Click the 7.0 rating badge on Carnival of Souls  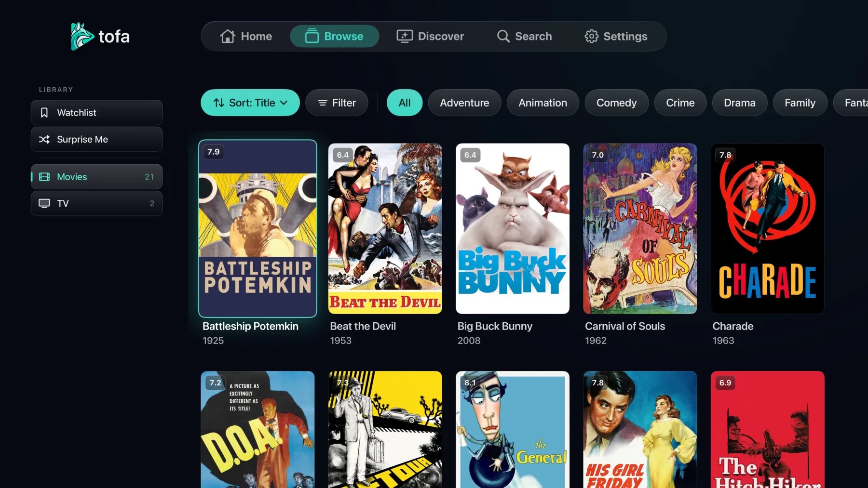pos(597,155)
